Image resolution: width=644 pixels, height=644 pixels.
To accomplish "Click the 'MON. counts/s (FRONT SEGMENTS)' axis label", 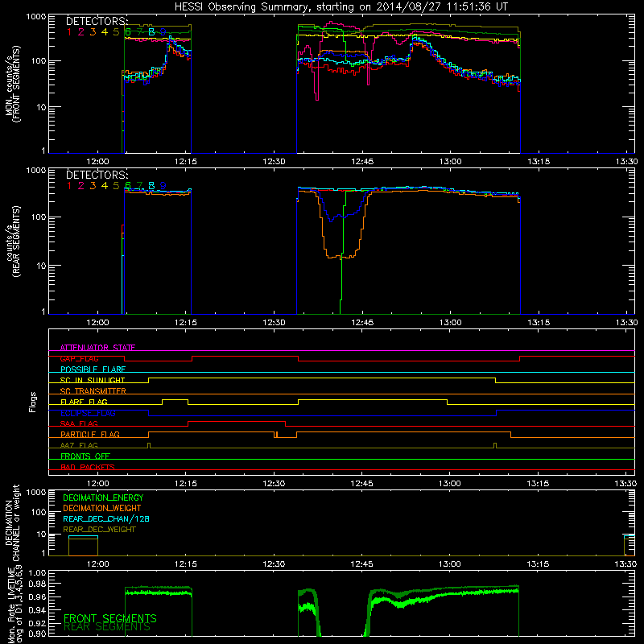I will [12, 84].
